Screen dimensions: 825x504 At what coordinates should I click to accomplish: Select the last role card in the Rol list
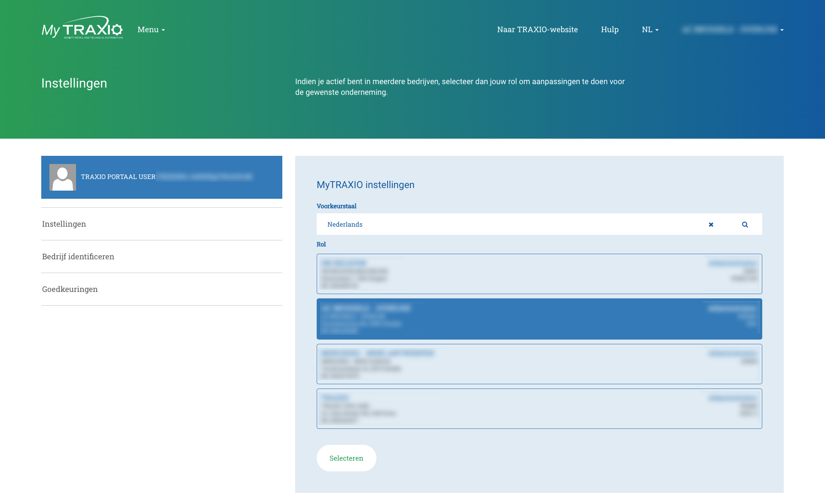(x=539, y=409)
